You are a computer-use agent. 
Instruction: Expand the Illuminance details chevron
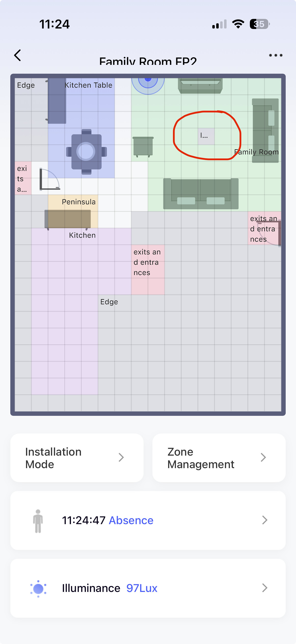point(265,588)
